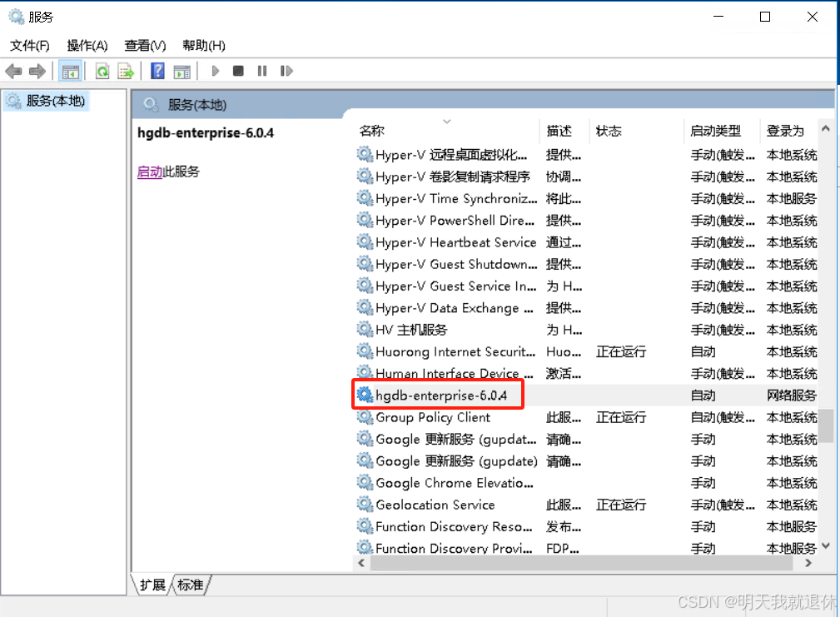Click the 启动 link to start the service
The width and height of the screenshot is (840, 617).
point(150,172)
